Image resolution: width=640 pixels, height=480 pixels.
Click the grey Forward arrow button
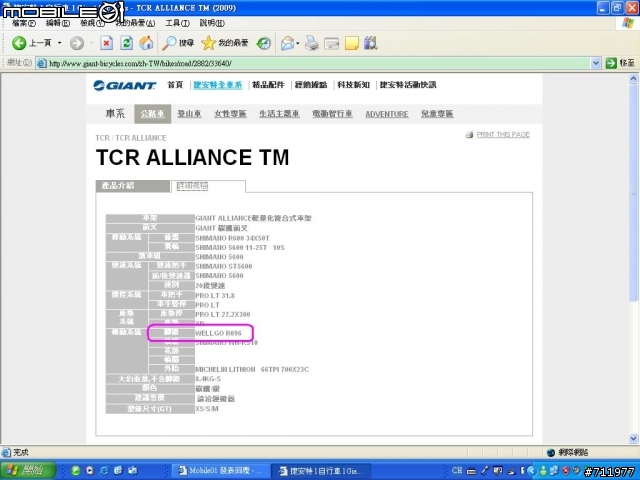(x=76, y=43)
